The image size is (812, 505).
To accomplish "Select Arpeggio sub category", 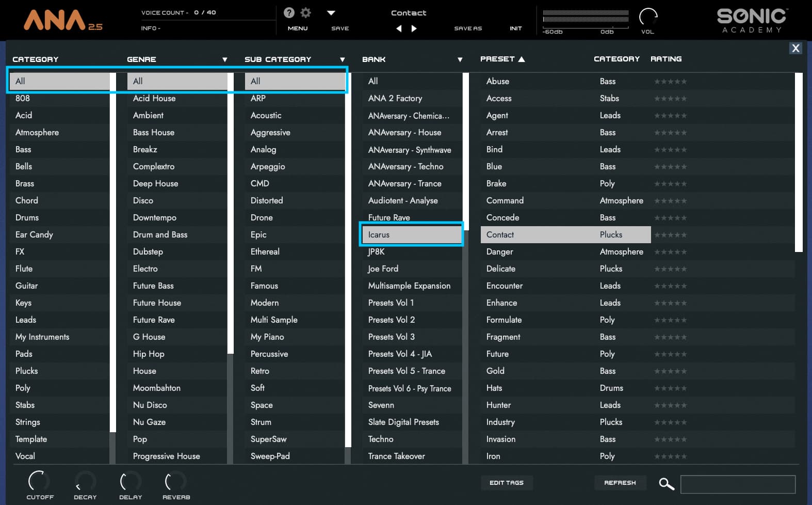I will click(295, 166).
